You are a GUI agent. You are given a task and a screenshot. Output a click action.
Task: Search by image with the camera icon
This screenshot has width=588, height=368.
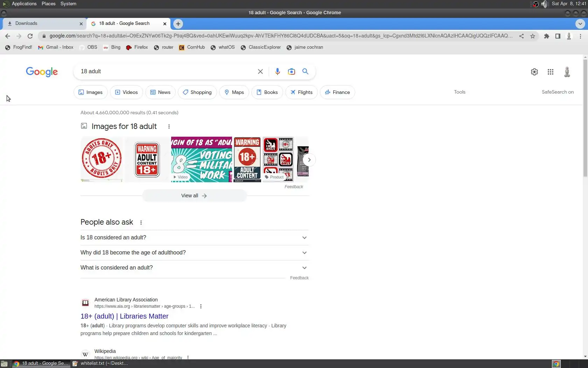click(292, 71)
